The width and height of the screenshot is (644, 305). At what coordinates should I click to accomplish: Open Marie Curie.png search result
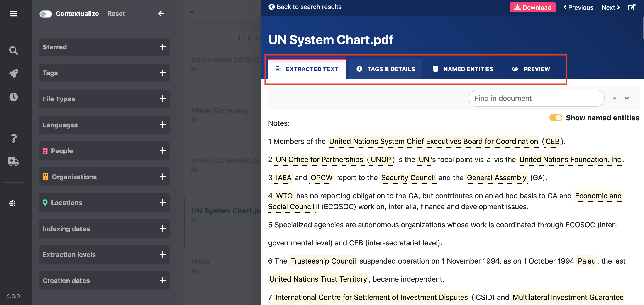point(220,110)
